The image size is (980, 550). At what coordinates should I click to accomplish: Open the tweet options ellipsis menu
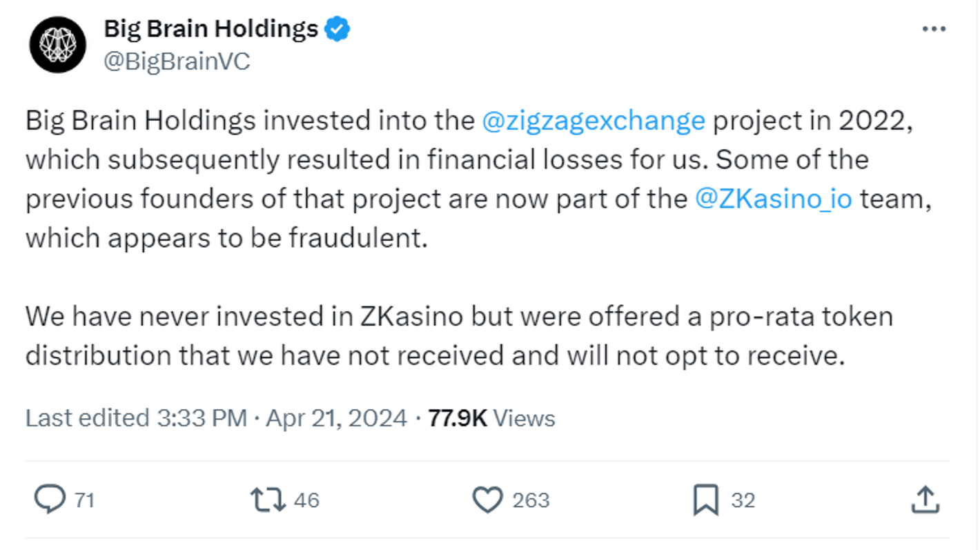[934, 28]
